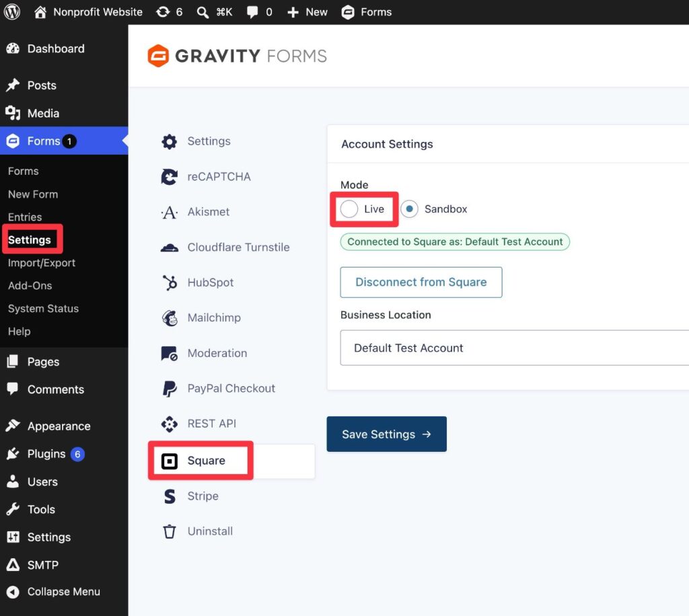
Task: Click the Gravity Forms header logo
Action: [x=238, y=56]
